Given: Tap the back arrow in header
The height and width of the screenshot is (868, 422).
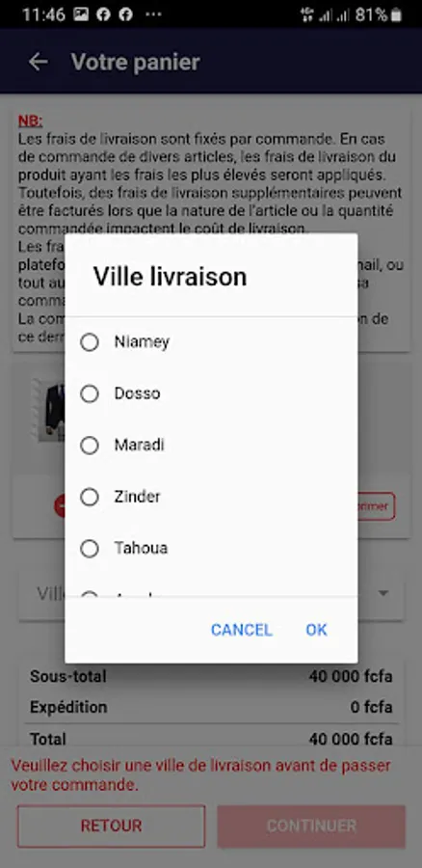Looking at the screenshot, I should pos(39,62).
